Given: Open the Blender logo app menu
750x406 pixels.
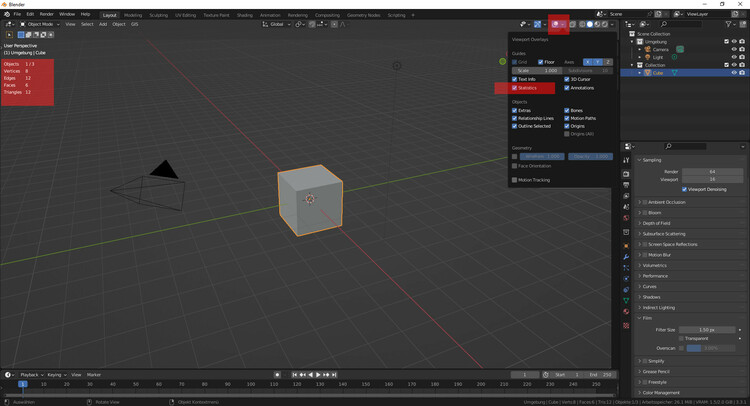Looking at the screenshot, I should pyautogui.click(x=7, y=14).
